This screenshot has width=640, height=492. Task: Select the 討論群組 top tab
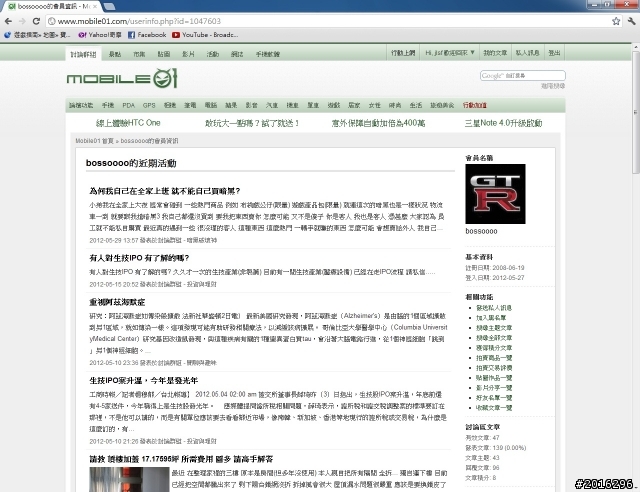pyautogui.click(x=83, y=54)
